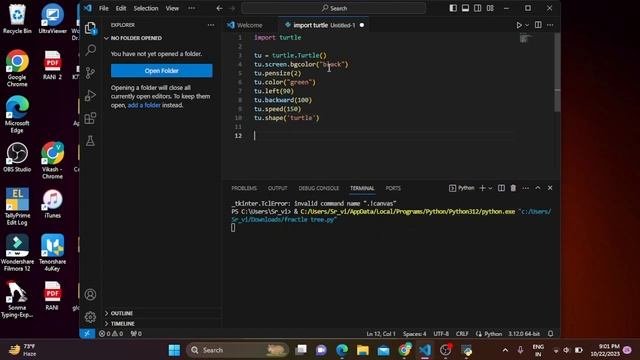Open the Selection menu

(x=146, y=8)
